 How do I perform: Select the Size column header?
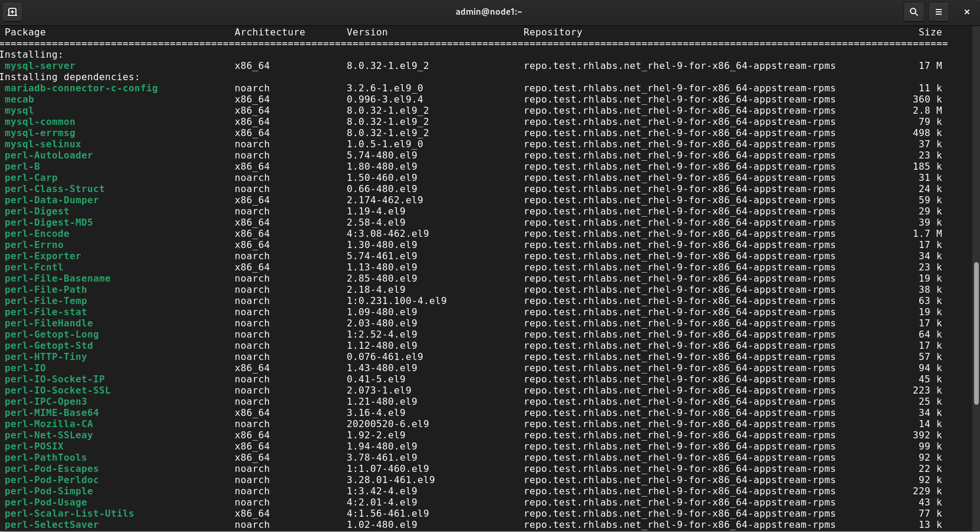pos(930,32)
